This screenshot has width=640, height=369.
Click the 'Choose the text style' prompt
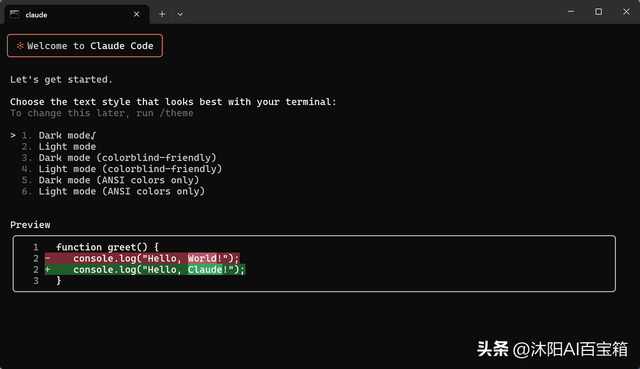click(173, 102)
